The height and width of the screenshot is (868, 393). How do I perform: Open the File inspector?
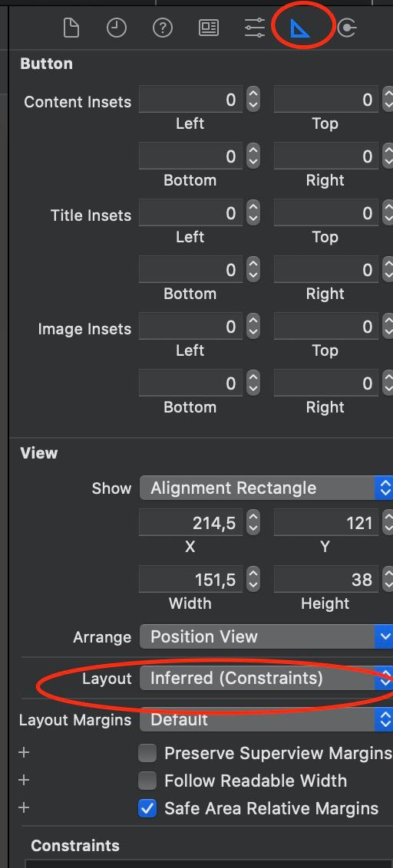[x=71, y=27]
